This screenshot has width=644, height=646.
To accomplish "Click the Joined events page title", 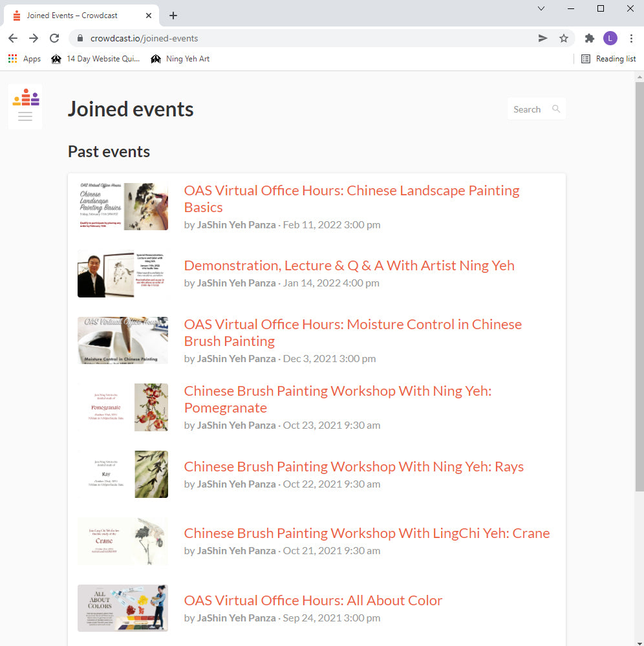I will [x=131, y=109].
